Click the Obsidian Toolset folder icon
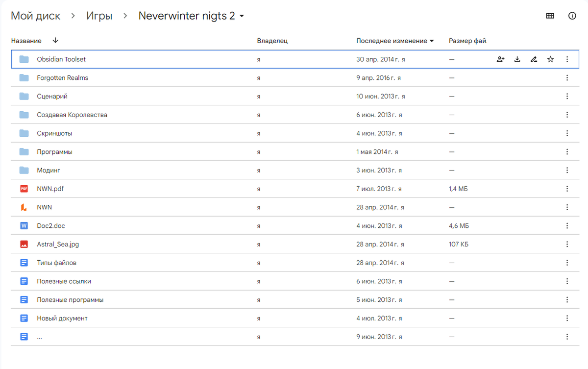The height and width of the screenshot is (369, 588). click(x=24, y=59)
